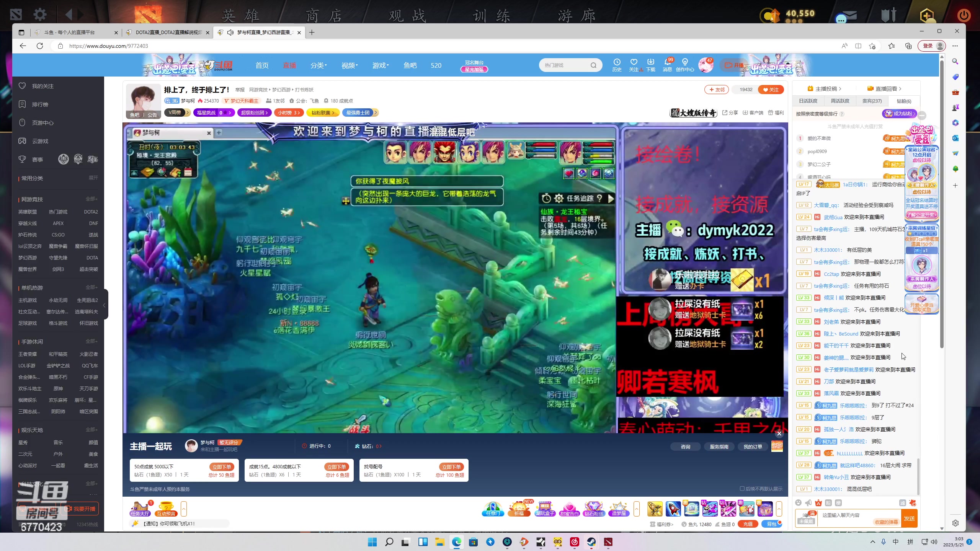Check 后续不再默认展示 checkbox
Image resolution: width=980 pixels, height=551 pixels.
point(742,489)
